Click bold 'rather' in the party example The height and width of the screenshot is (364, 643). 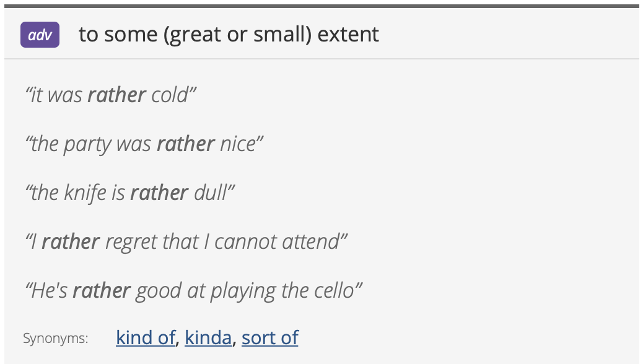tap(186, 144)
